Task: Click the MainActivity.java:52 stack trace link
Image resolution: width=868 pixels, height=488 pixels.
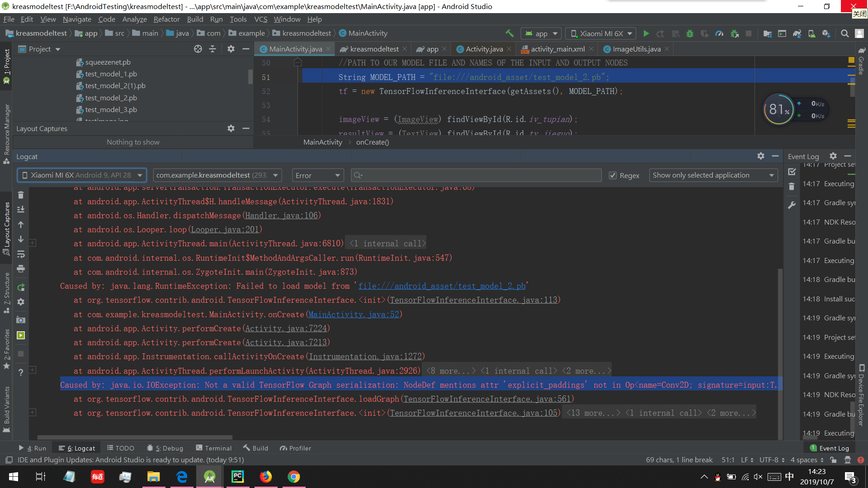Action: click(x=354, y=314)
